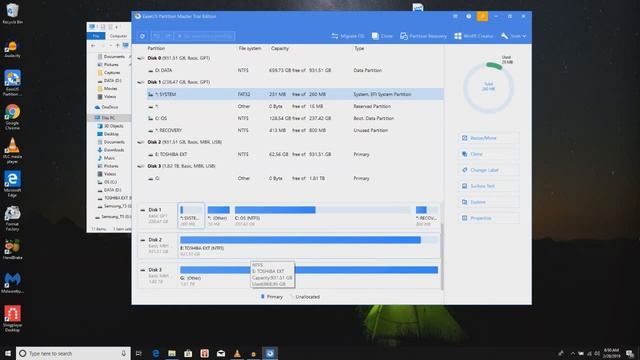This screenshot has width=640, height=360.
Task: Click Clone in the right operations panel
Action: tap(489, 154)
